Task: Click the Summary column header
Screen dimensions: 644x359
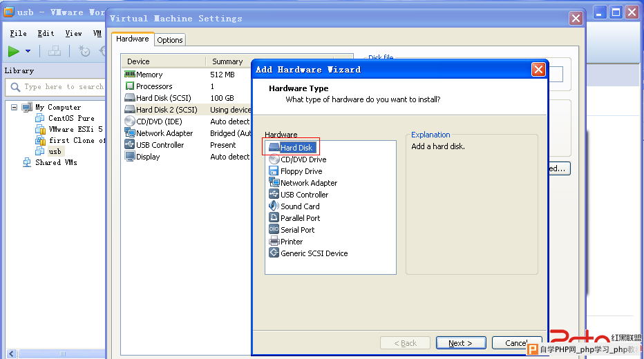Action: click(228, 61)
